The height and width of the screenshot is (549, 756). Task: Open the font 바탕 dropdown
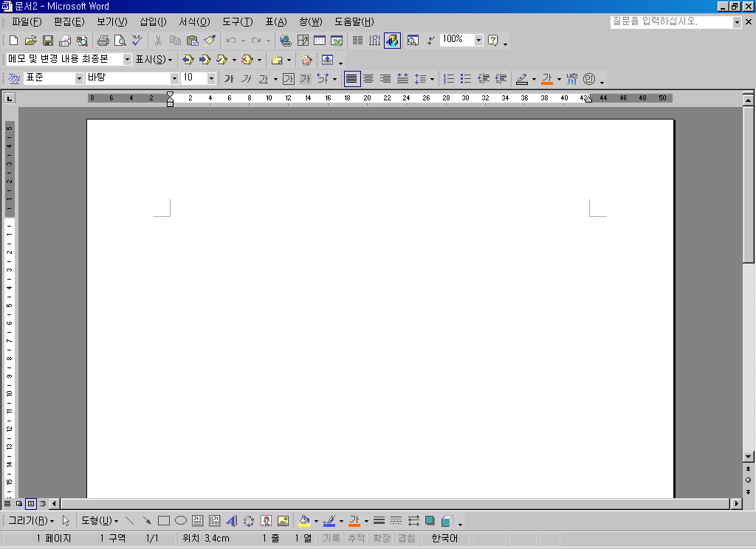(174, 78)
